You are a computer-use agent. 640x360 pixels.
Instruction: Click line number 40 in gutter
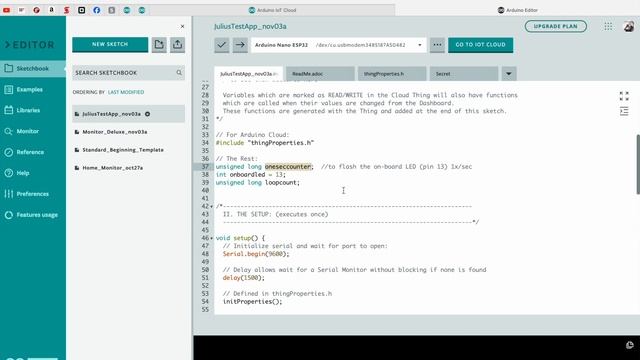tap(205, 191)
